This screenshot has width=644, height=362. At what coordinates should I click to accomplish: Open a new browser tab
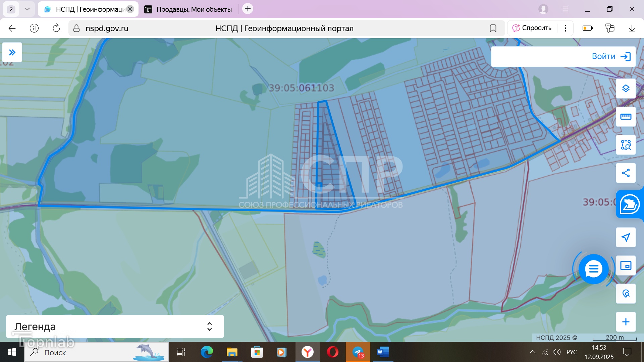click(x=248, y=9)
